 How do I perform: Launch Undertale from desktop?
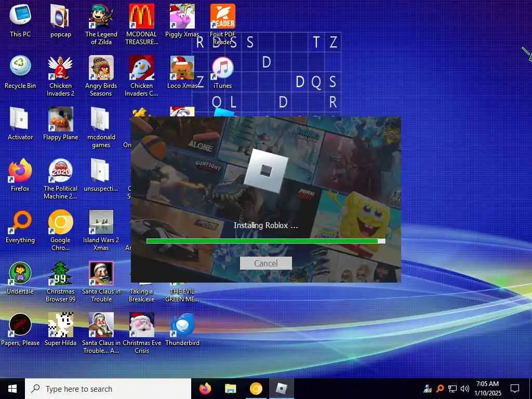coord(20,277)
